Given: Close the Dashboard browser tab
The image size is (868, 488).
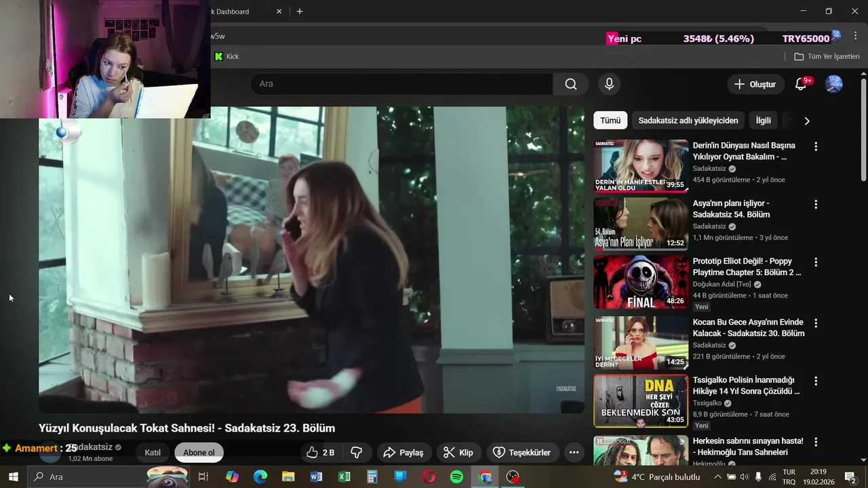Looking at the screenshot, I should pos(279,12).
